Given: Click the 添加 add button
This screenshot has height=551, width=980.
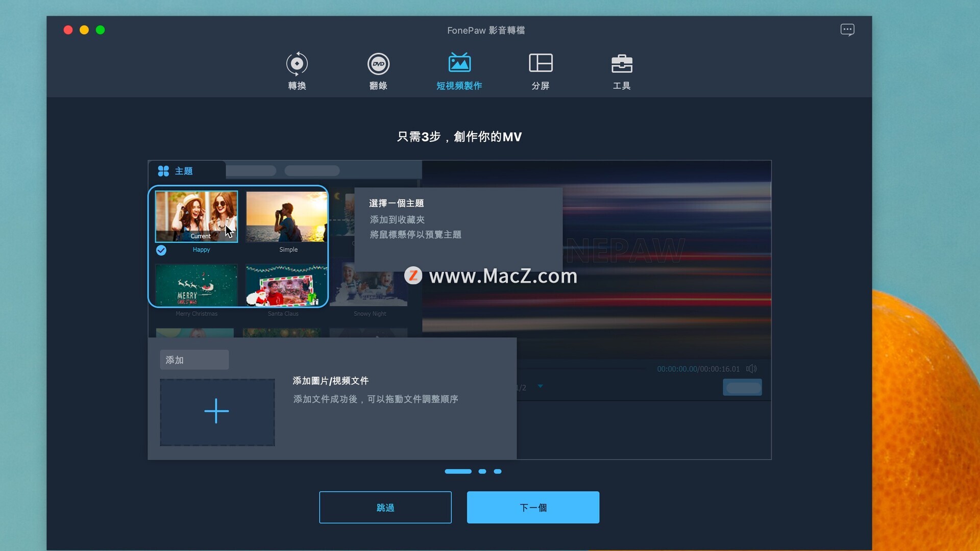Looking at the screenshot, I should tap(194, 360).
